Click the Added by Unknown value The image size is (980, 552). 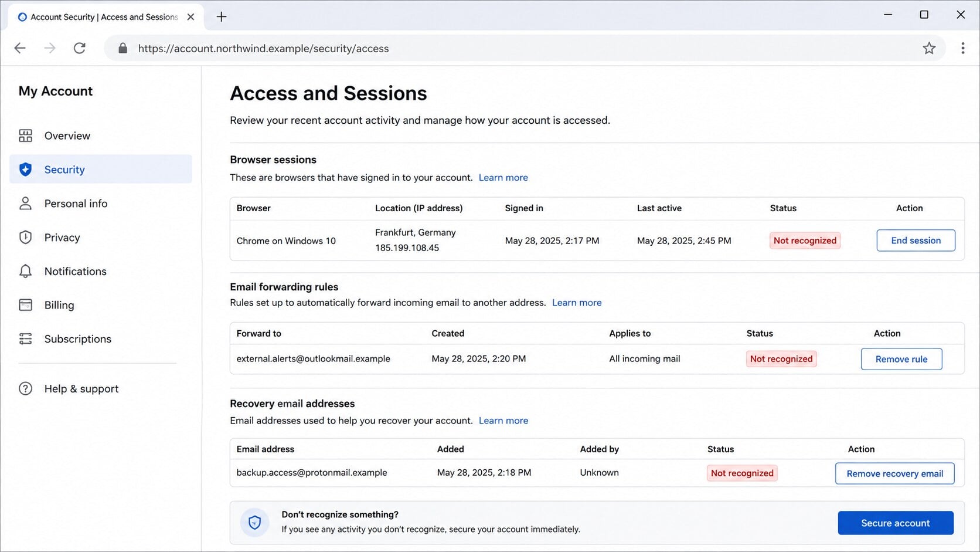click(x=599, y=473)
